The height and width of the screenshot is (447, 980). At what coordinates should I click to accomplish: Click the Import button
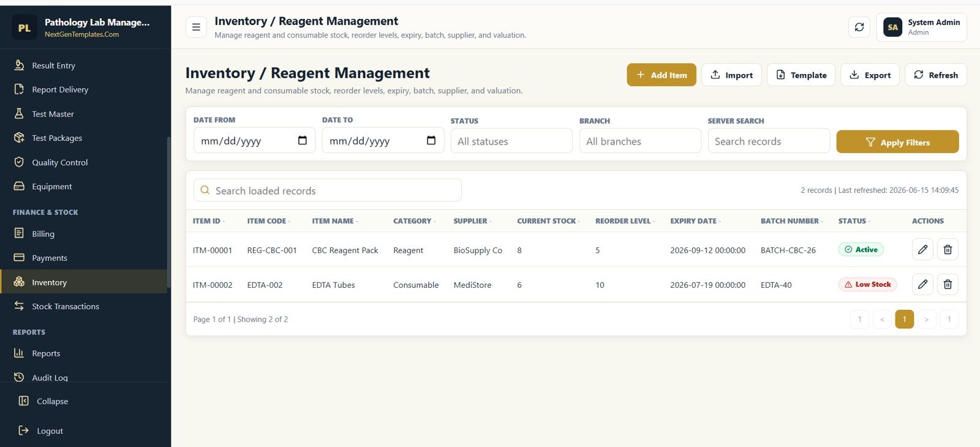click(x=731, y=75)
